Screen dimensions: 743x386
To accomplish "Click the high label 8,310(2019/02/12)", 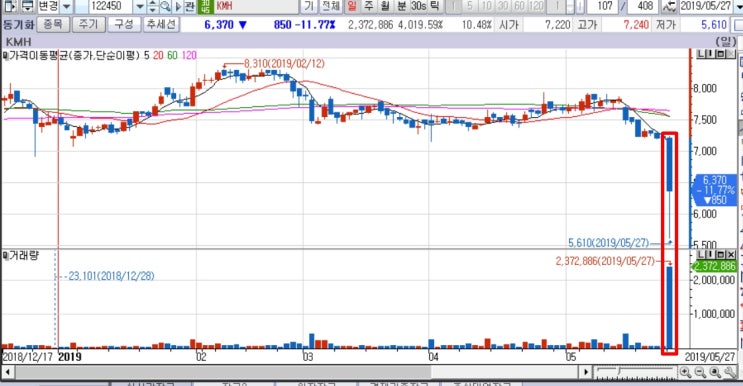I will coord(284,63).
